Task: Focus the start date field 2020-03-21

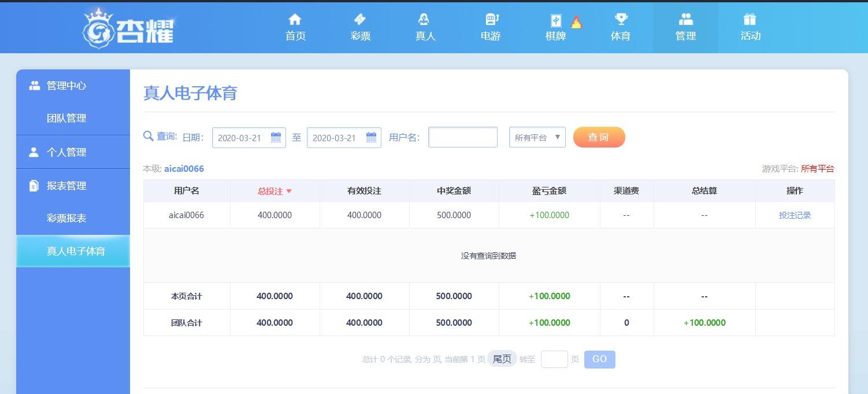Action: (248, 138)
